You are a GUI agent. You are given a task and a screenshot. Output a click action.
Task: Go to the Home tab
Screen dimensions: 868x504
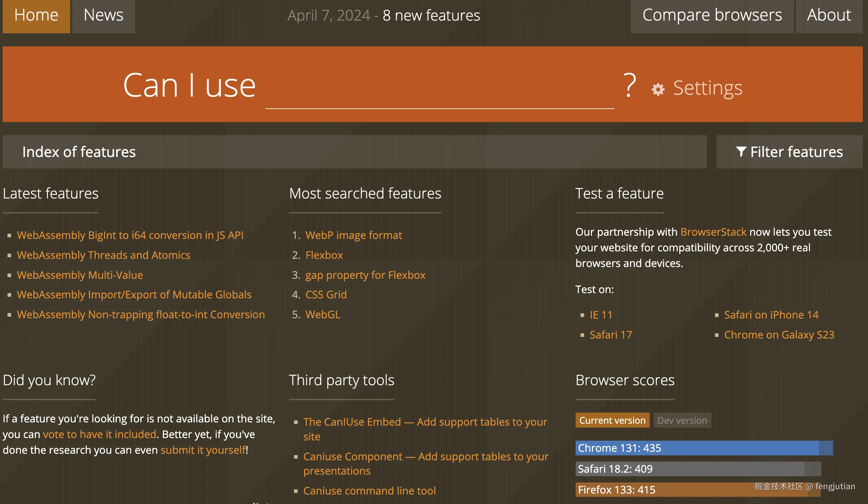click(x=36, y=15)
